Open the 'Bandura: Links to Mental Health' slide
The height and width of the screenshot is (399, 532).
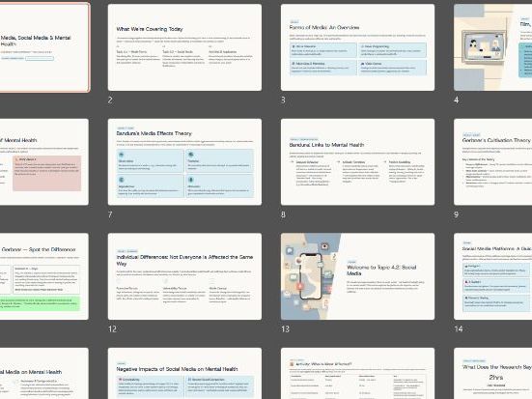tap(357, 161)
